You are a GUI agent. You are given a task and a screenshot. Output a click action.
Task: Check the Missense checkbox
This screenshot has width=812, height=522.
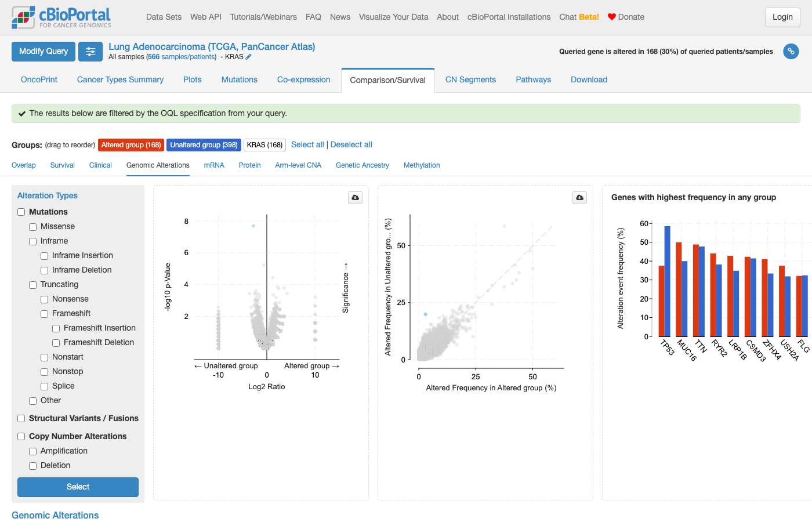click(x=33, y=227)
